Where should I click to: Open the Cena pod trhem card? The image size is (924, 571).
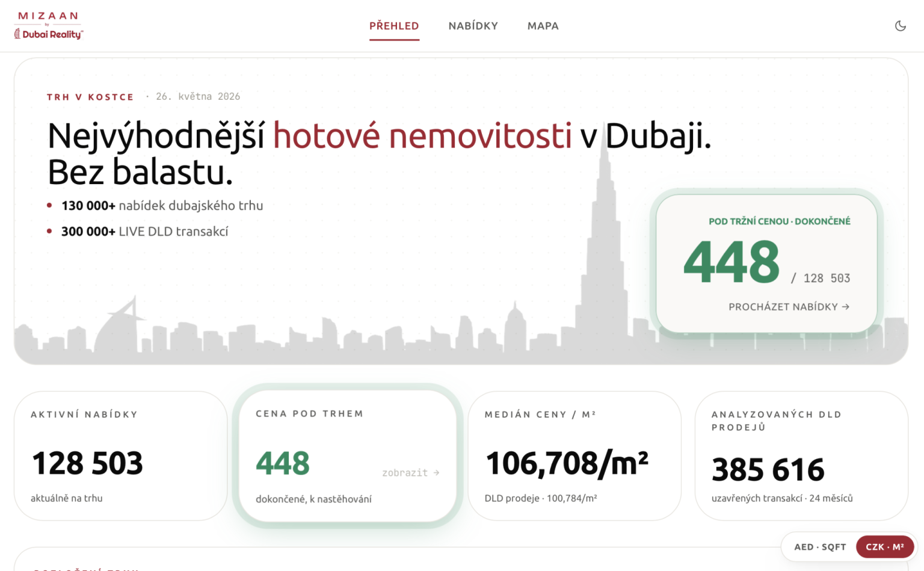[348, 456]
